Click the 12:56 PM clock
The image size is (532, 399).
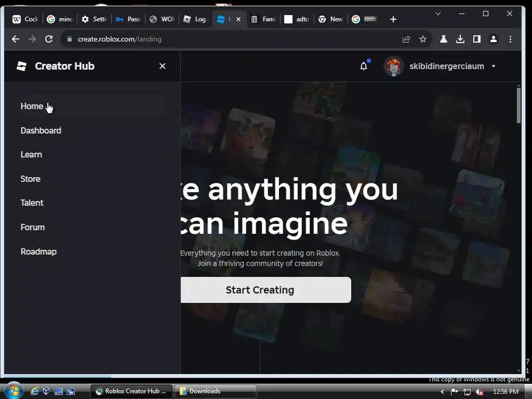tap(506, 392)
